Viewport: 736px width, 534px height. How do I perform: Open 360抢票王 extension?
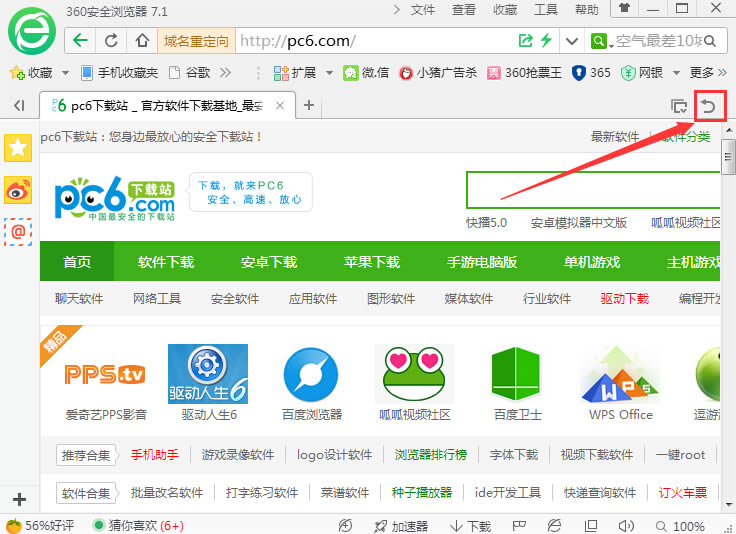pyautogui.click(x=524, y=73)
